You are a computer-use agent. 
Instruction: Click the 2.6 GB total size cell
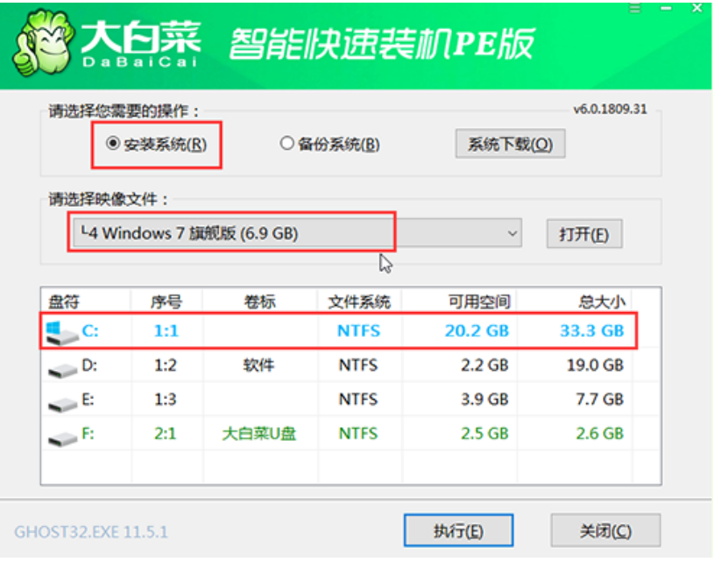click(600, 433)
